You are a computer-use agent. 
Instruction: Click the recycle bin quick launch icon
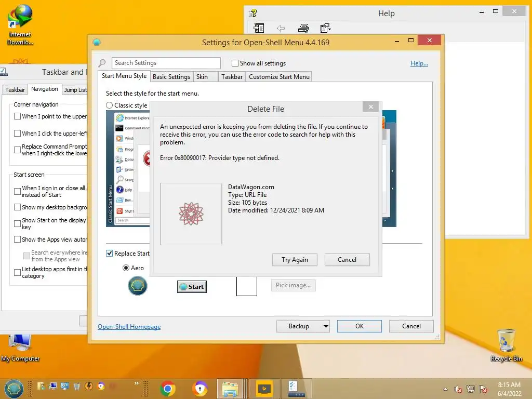point(77,386)
